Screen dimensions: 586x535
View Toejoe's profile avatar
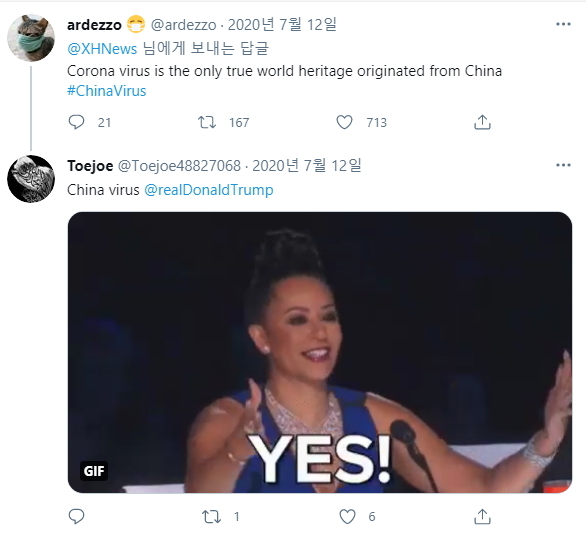31,179
